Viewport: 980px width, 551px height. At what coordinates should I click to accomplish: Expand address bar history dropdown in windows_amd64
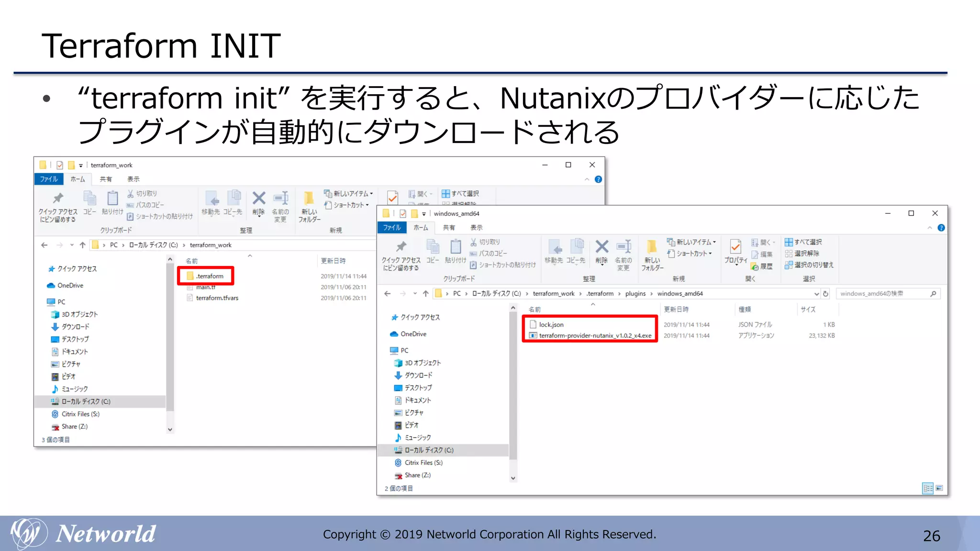(x=816, y=294)
